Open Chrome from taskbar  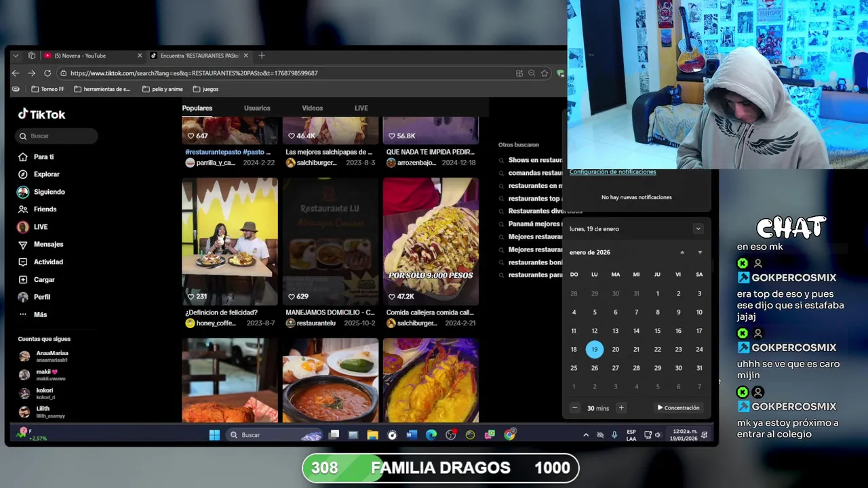point(510,434)
